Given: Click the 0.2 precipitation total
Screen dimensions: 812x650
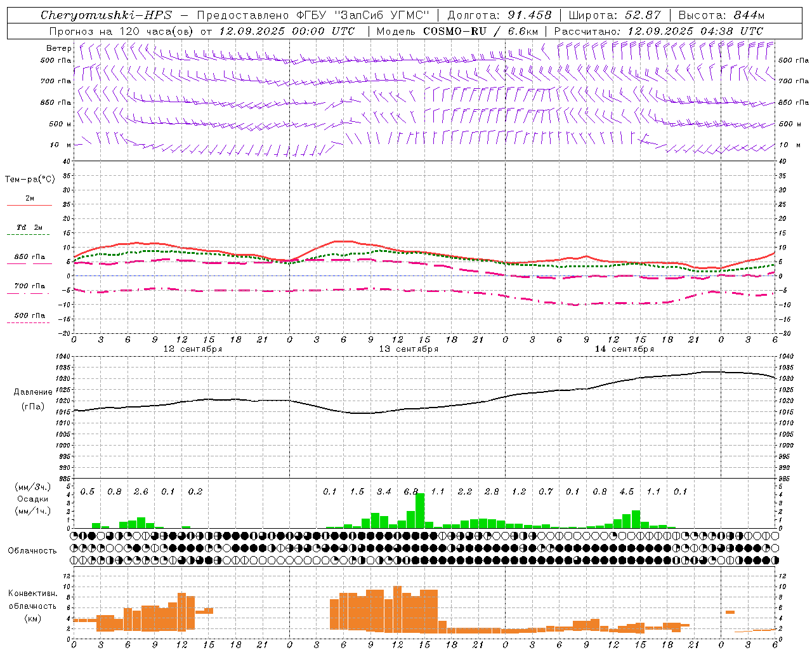Looking at the screenshot, I should point(195,492).
